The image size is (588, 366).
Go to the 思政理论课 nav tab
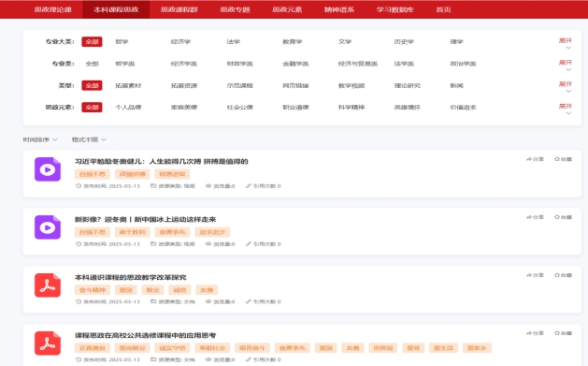pos(53,9)
